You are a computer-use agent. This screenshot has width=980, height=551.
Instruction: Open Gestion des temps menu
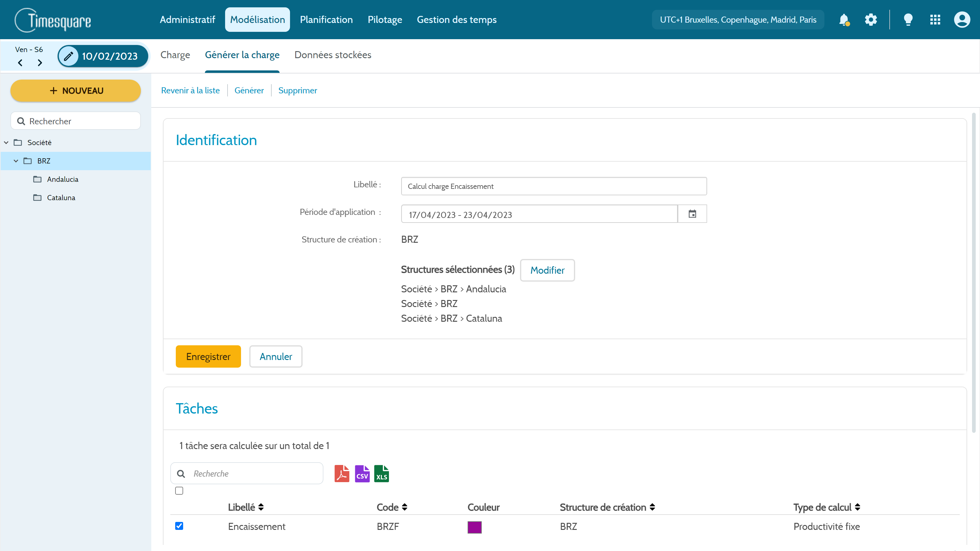[x=457, y=20]
